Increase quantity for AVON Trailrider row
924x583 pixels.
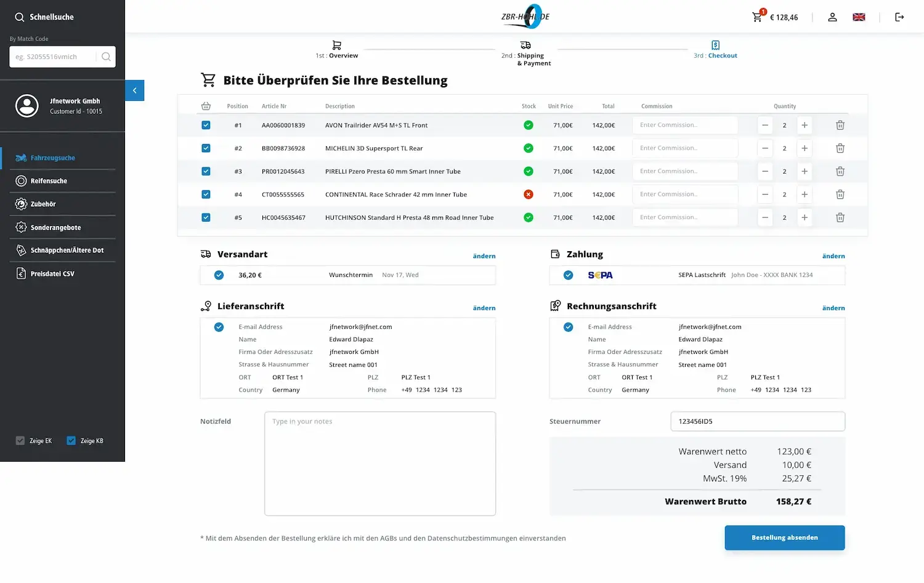point(804,125)
